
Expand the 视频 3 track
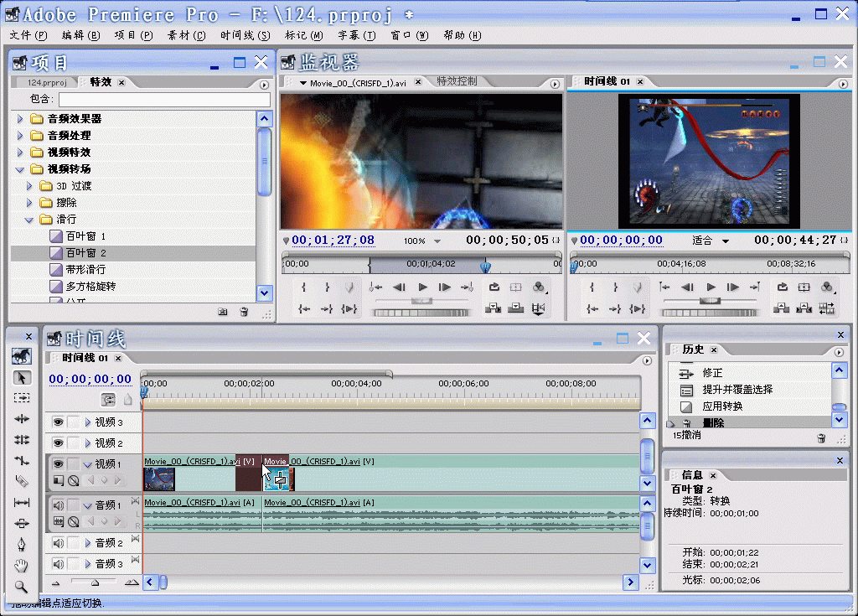[x=87, y=422]
